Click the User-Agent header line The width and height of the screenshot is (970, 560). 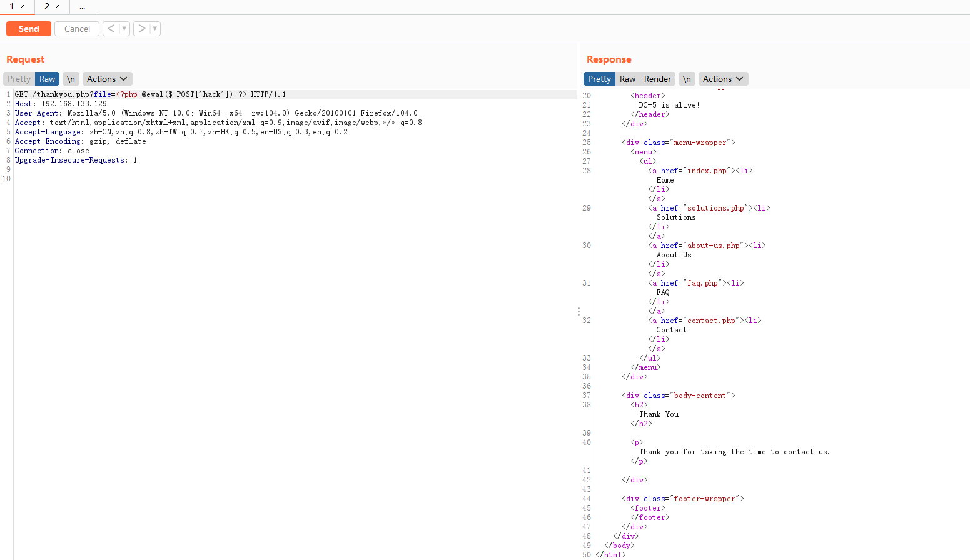click(216, 113)
